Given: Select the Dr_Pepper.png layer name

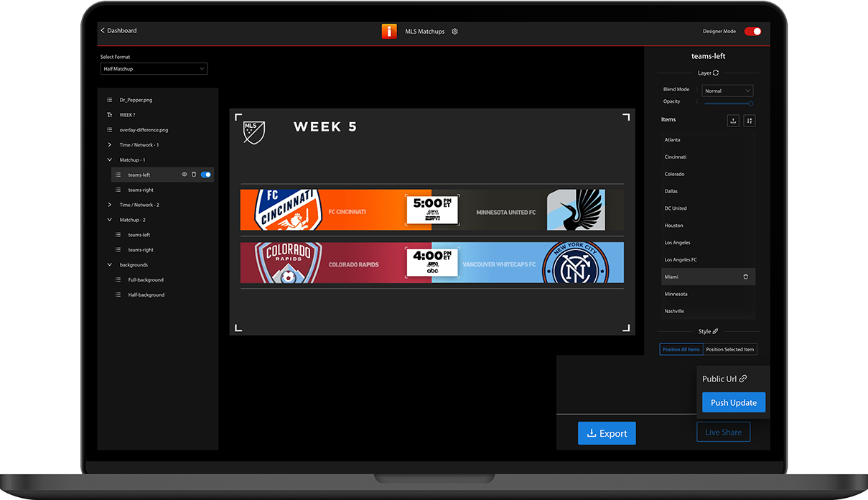Looking at the screenshot, I should (136, 100).
